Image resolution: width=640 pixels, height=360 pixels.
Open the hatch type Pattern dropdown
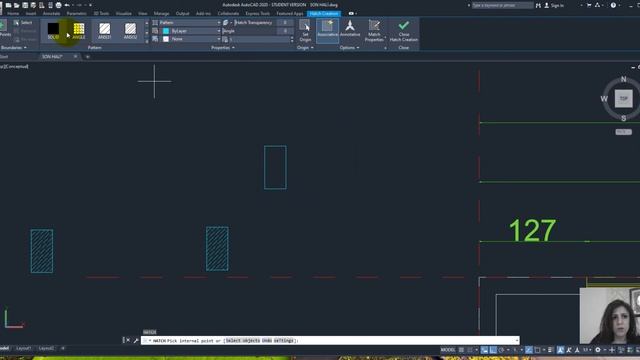(189, 23)
